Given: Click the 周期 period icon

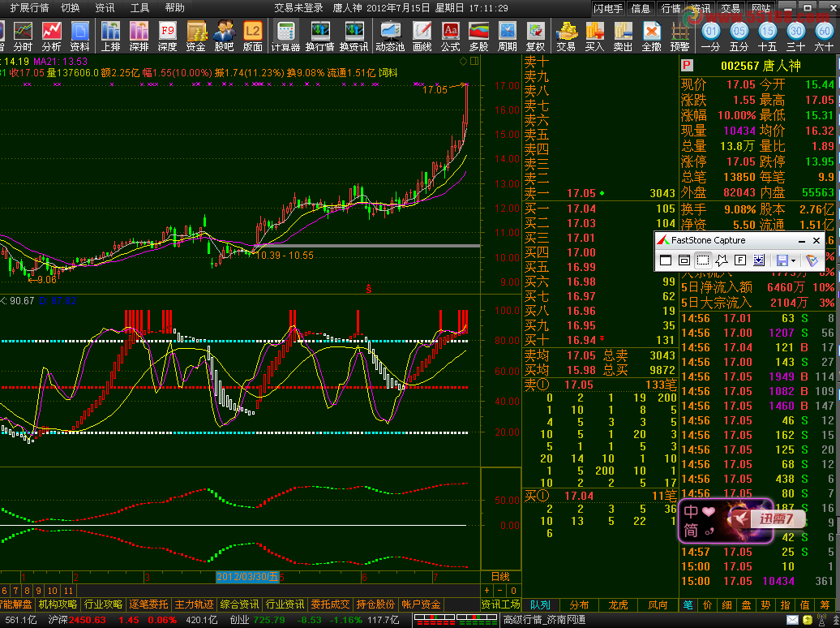Looking at the screenshot, I should click(x=508, y=37).
